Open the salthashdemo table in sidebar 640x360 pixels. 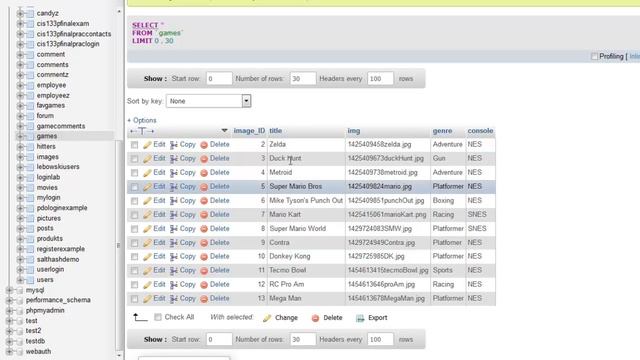(x=58, y=260)
